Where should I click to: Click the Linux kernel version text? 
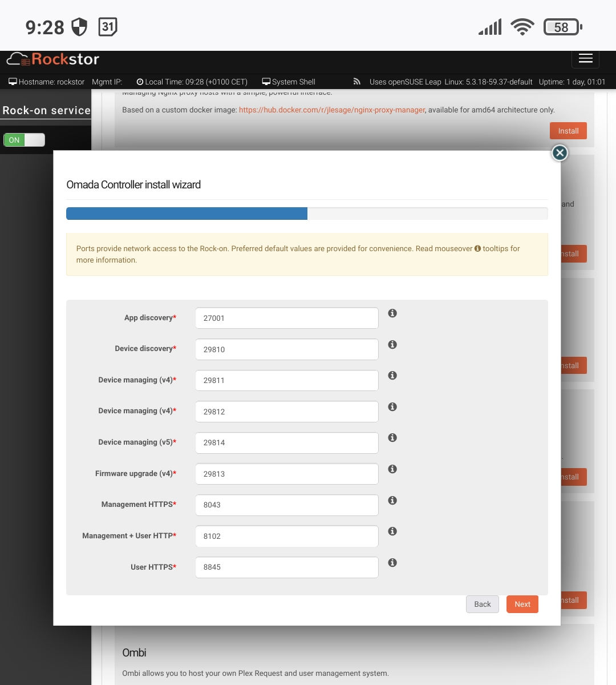(488, 82)
